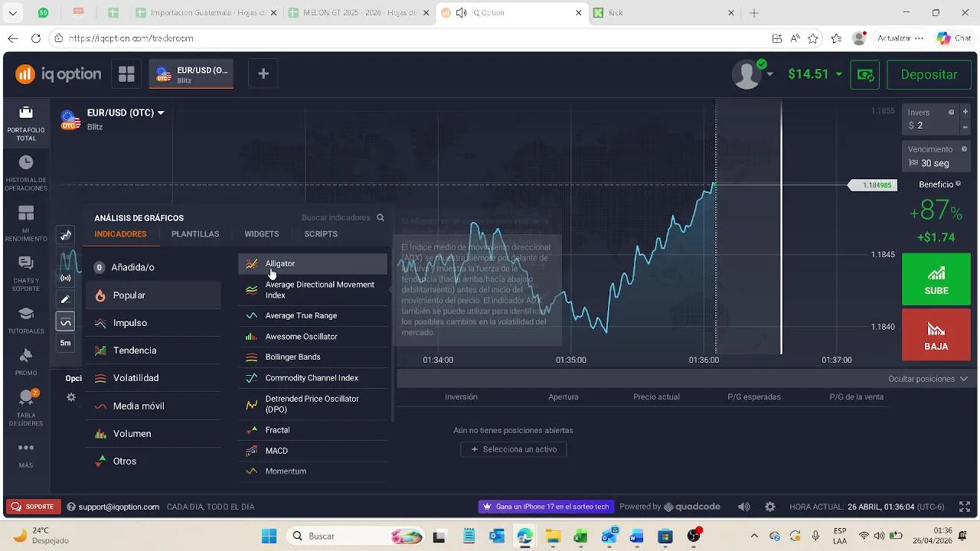Image resolution: width=980 pixels, height=551 pixels.
Task: Add the Alligator indicator
Action: pos(313,264)
